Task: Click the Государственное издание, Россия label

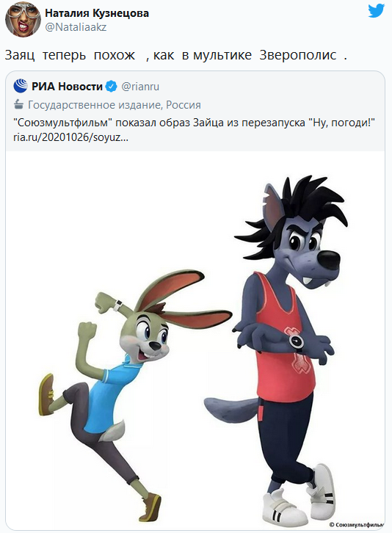Action: pos(115,104)
